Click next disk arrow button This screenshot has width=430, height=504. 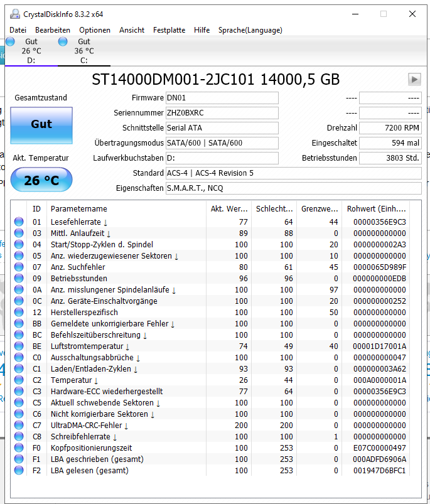click(x=414, y=79)
